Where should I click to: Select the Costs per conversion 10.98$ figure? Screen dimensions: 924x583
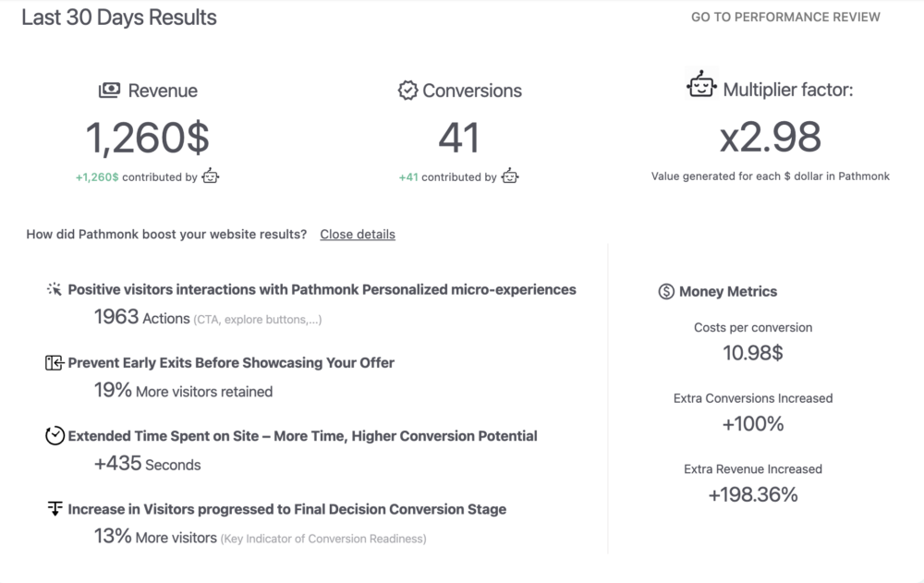pyautogui.click(x=753, y=352)
